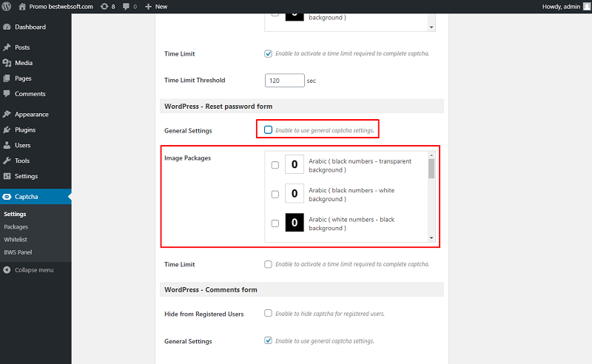The height and width of the screenshot is (364, 592).
Task: Click Howdy, admin account link
Action: tap(561, 7)
